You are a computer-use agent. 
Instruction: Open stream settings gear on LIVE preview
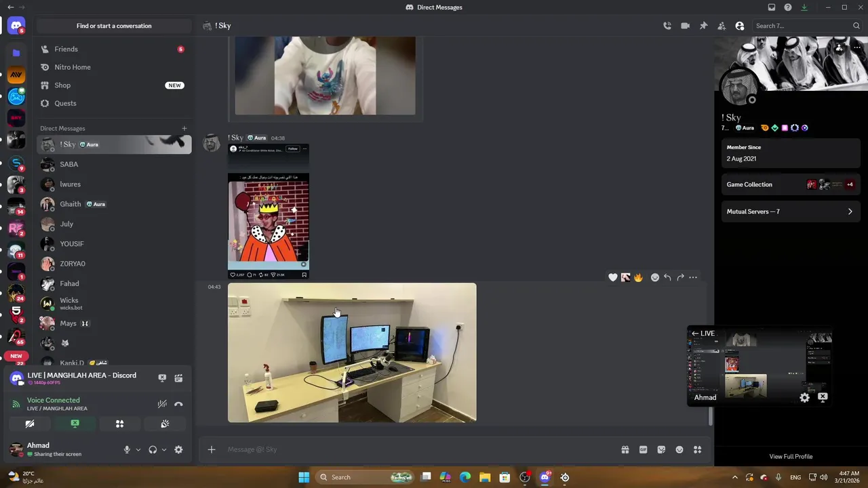point(804,398)
